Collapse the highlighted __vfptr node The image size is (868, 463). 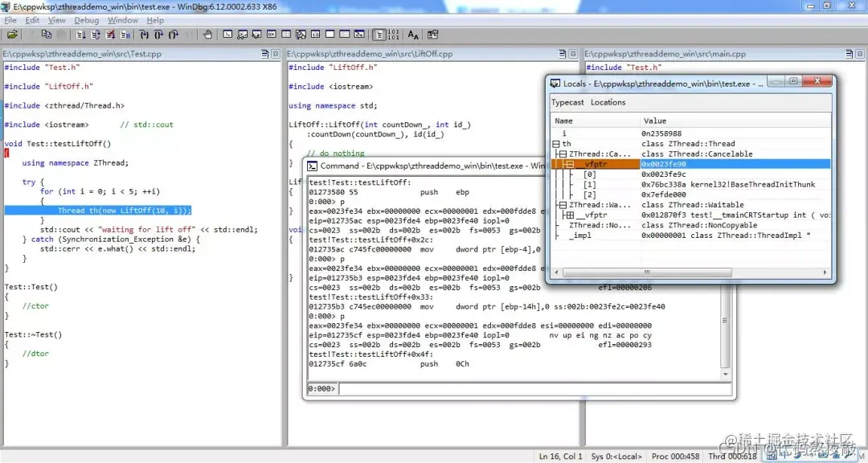570,165
